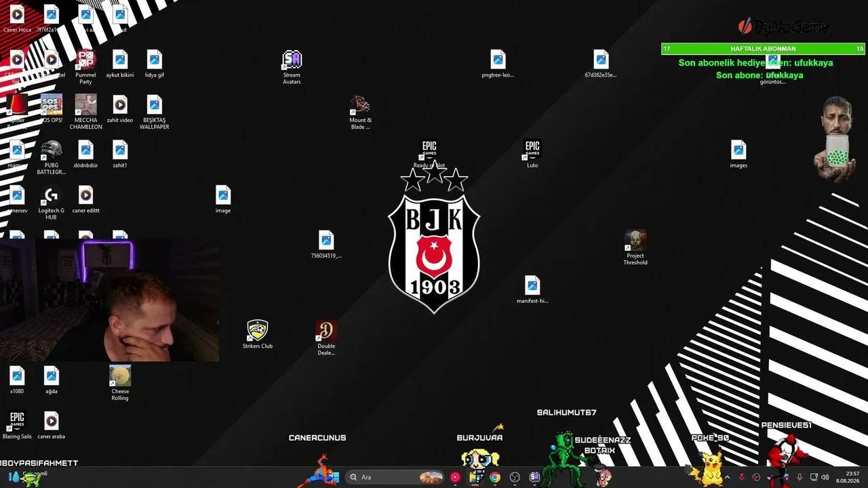Open the zahit1 image file
The width and height of the screenshot is (868, 488).
coord(120,155)
